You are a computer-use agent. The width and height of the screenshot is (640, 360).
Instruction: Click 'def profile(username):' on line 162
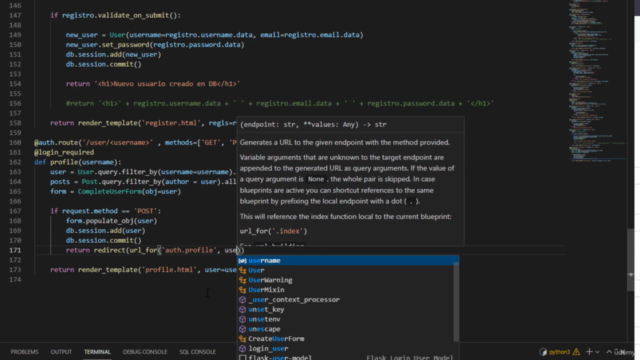point(78,162)
